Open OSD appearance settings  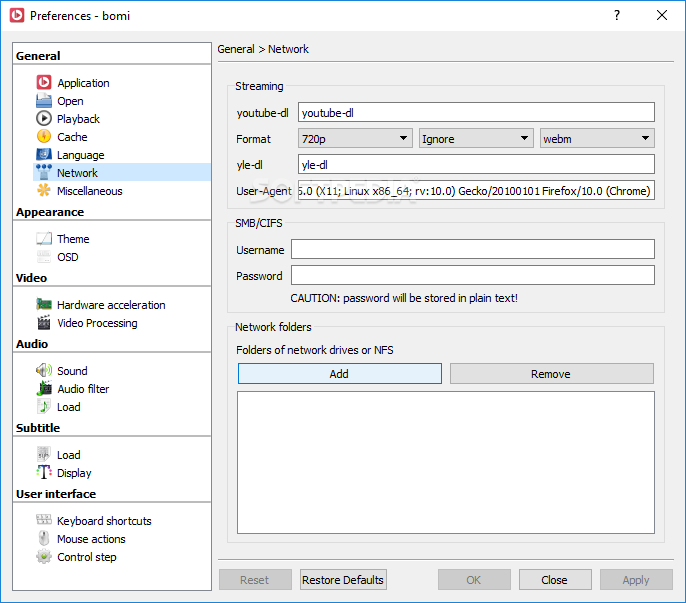click(x=68, y=257)
